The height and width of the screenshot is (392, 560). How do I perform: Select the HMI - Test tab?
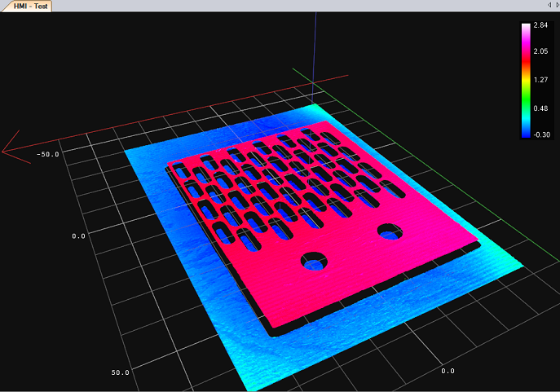coord(29,6)
